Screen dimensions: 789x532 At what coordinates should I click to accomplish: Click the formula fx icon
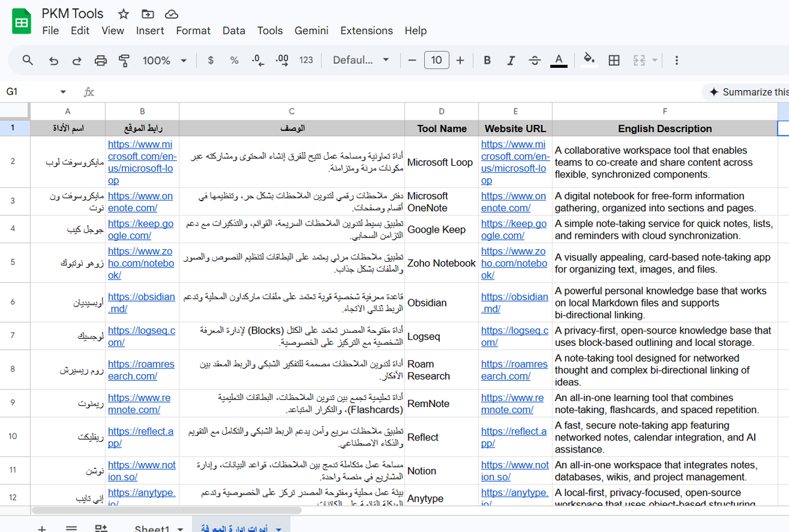tap(89, 92)
